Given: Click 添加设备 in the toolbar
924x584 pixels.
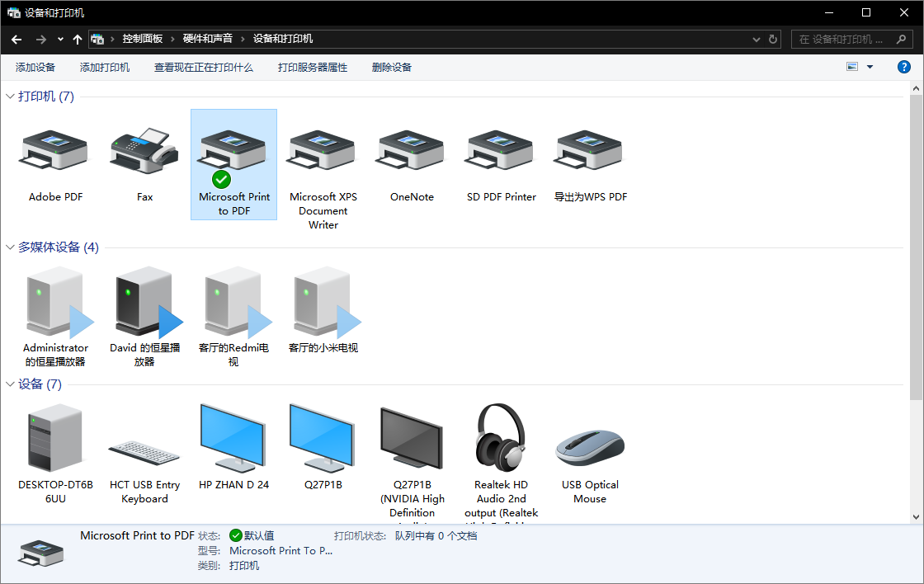Looking at the screenshot, I should [x=35, y=67].
